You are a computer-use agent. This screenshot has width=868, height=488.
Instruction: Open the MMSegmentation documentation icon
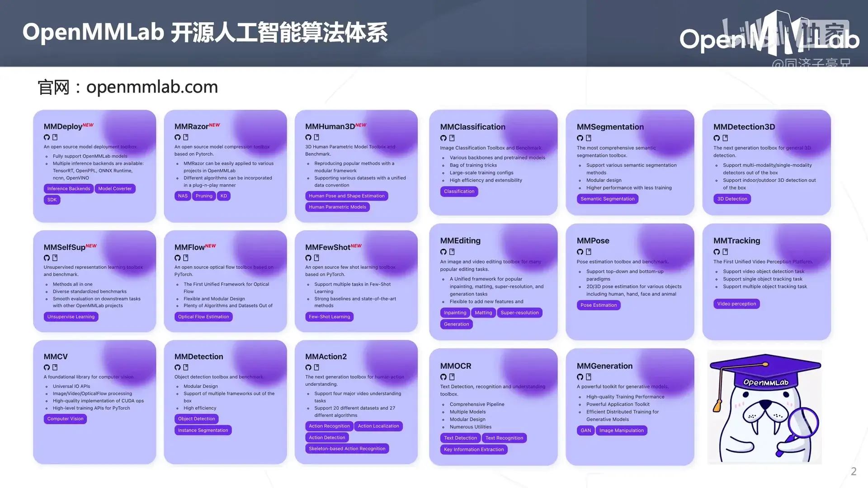(x=589, y=138)
